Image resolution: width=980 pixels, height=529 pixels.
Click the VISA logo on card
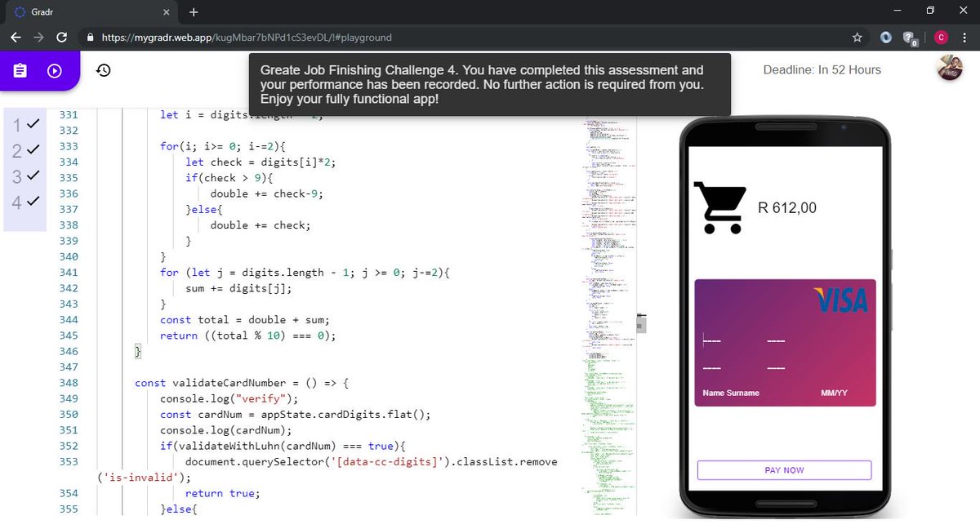tap(841, 300)
